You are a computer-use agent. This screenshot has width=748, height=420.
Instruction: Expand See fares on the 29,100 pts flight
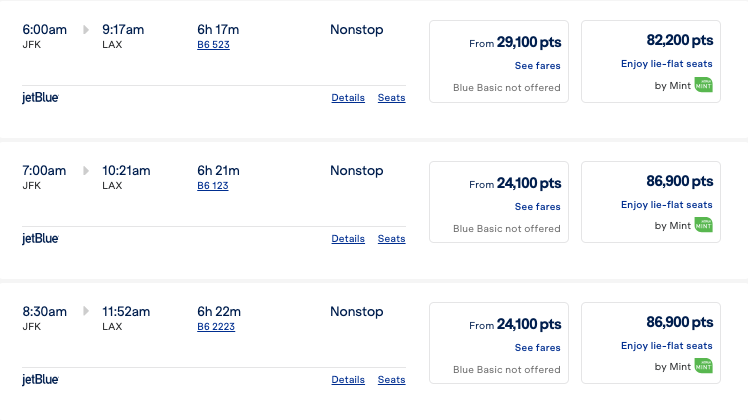[x=537, y=66]
